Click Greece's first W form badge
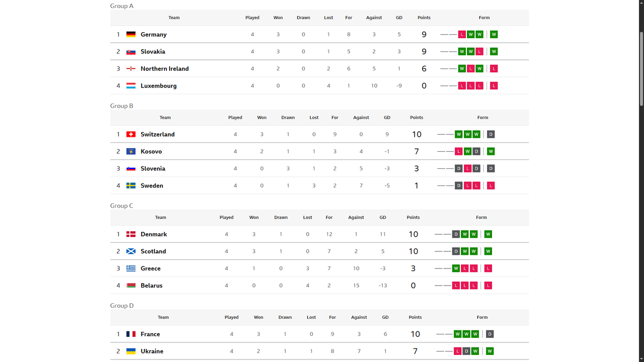Image resolution: width=644 pixels, height=362 pixels. click(456, 268)
